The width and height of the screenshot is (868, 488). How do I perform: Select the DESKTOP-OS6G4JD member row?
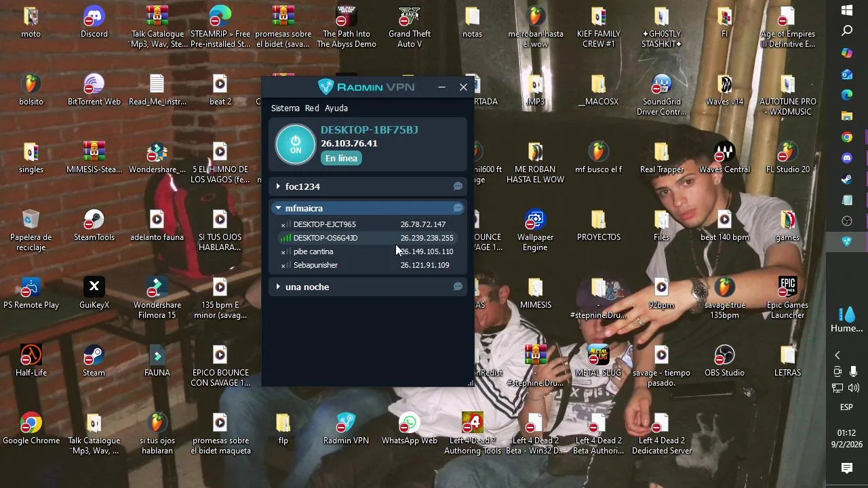point(368,238)
